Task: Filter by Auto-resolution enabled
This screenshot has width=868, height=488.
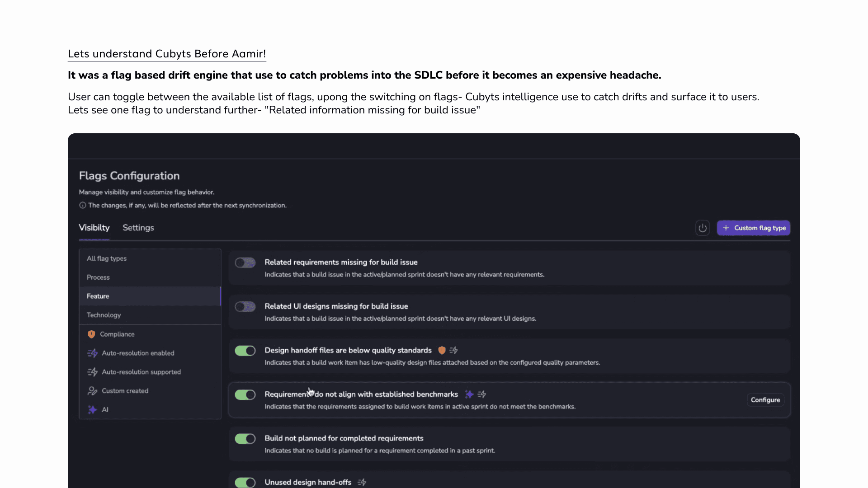Action: (150, 353)
